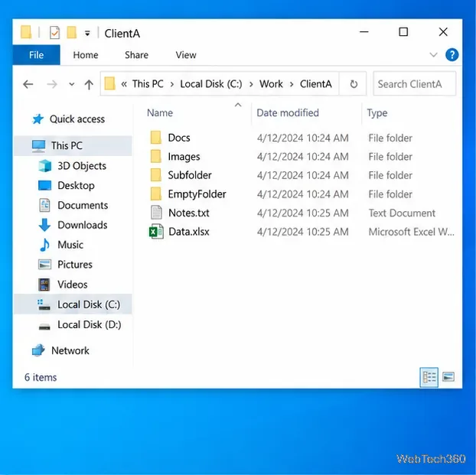The height and width of the screenshot is (475, 476).
Task: Select This PC in the address breadcrumb
Action: pyautogui.click(x=148, y=84)
